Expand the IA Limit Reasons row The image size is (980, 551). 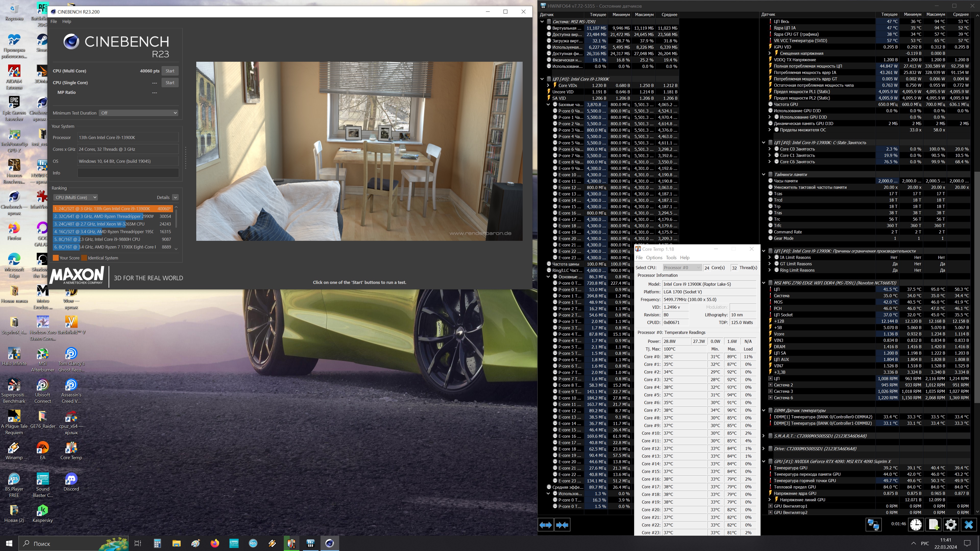coord(770,257)
